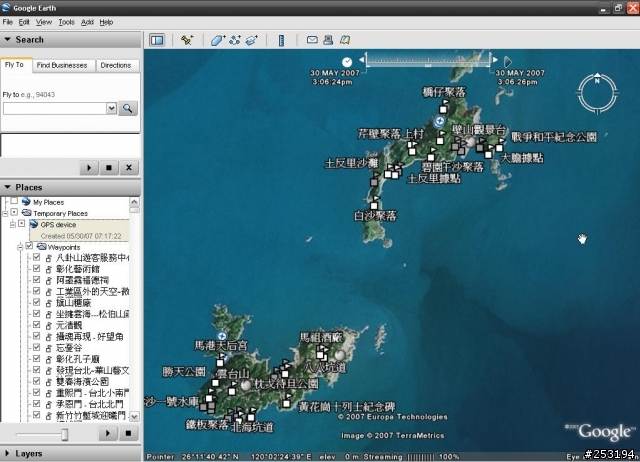The height and width of the screenshot is (462, 640).
Task: Print the current view
Action: click(328, 40)
